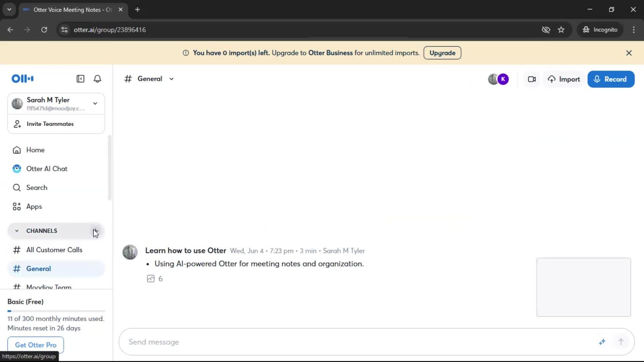Click Sarah M Tyler message avatar

[x=130, y=252]
